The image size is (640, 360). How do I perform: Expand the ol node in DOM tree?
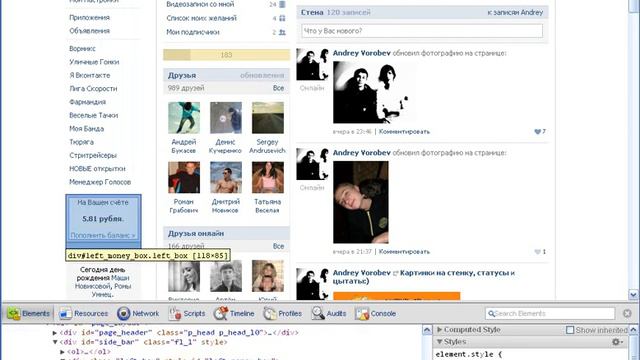[62, 351]
